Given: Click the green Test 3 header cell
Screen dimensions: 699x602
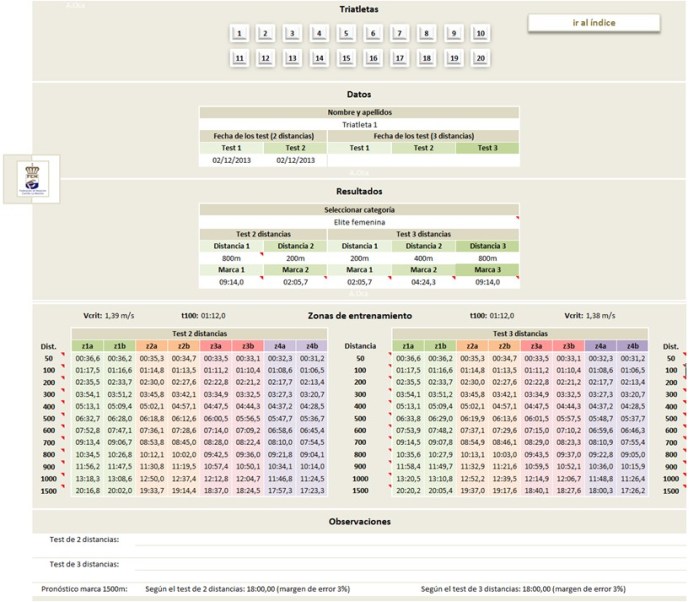Looking at the screenshot, I should point(487,148).
